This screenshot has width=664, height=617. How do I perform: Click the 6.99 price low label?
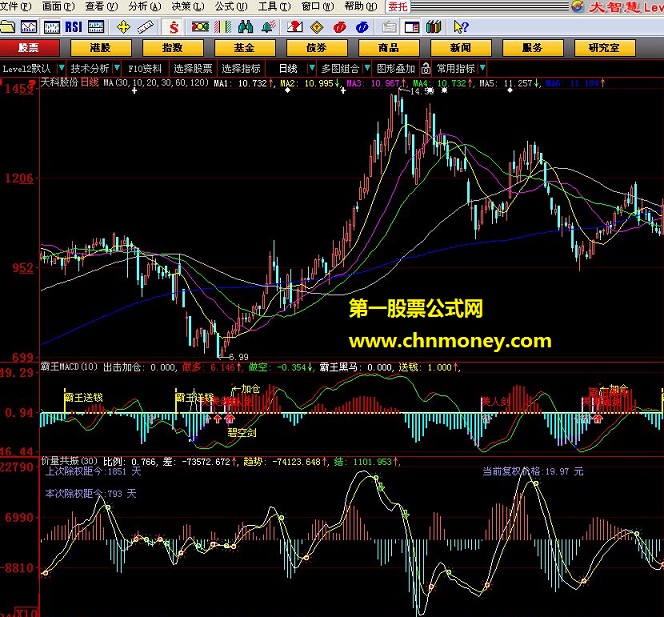click(x=238, y=357)
